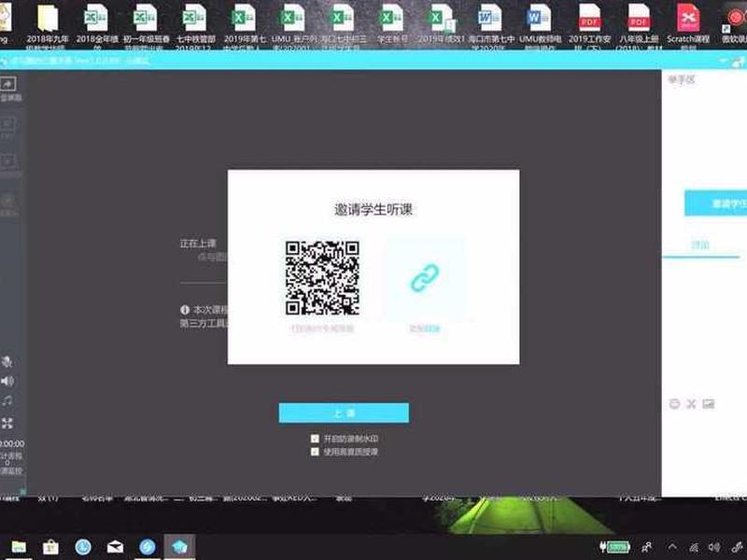Viewport: 747px width, 560px height.
Task: Select the 2018年九年 folder icon on the desktop
Action: coord(48,25)
